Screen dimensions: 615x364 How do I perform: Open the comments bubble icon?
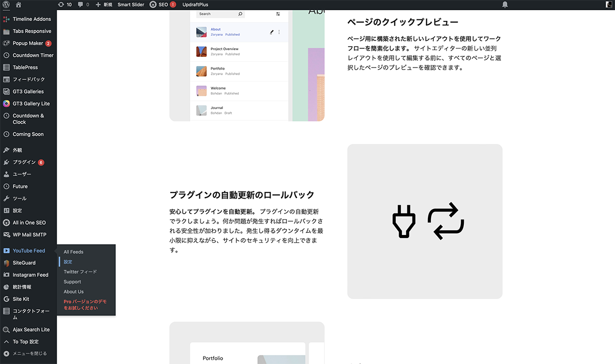83,5
